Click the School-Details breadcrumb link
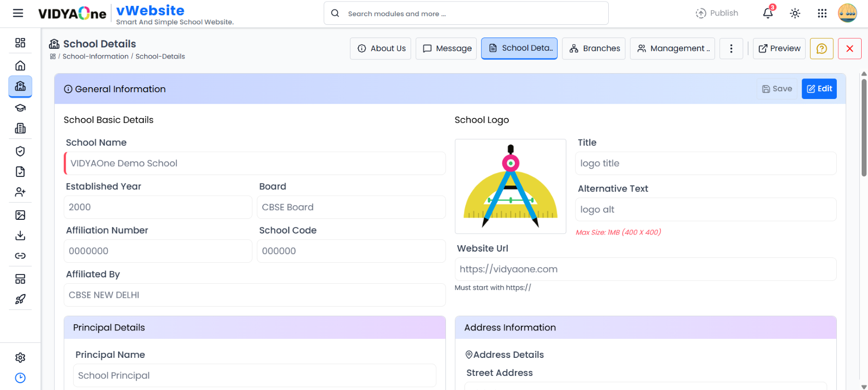 pos(160,57)
